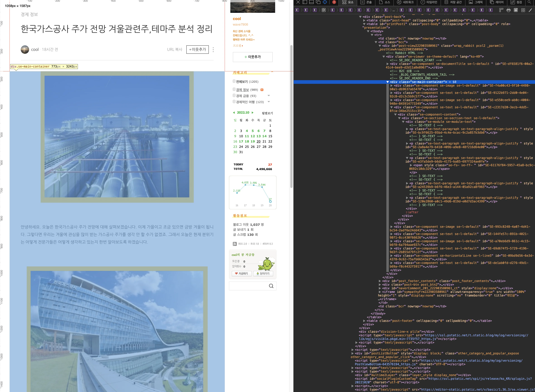
Task: Click the +이웃추가 button beside URL 복사
Action: click(x=197, y=49)
